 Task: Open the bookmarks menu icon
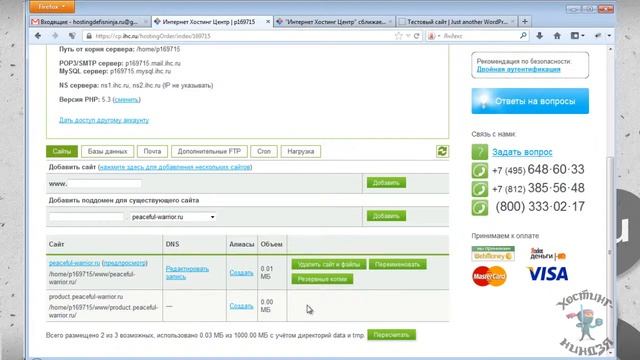577,36
